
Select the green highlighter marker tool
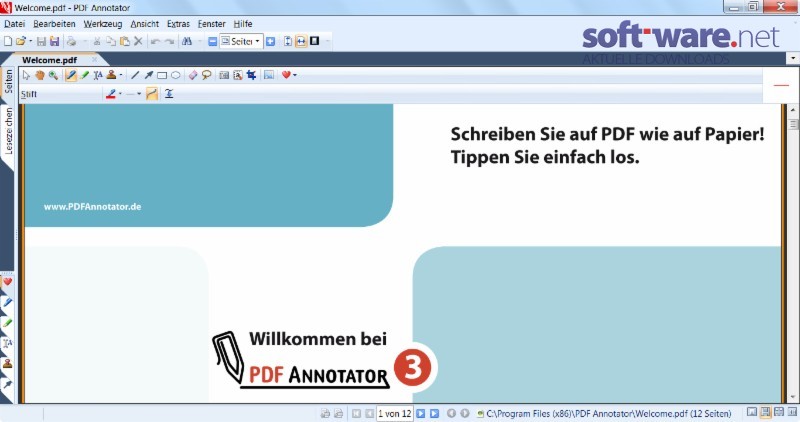tap(84, 76)
